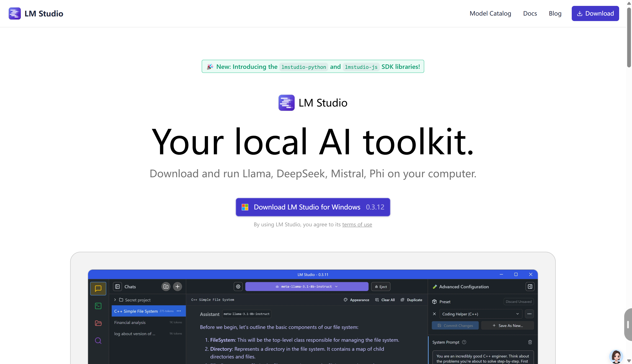Open the meta-llama-3.1-8b-instruct model dropdown
The height and width of the screenshot is (364, 632).
(x=306, y=287)
